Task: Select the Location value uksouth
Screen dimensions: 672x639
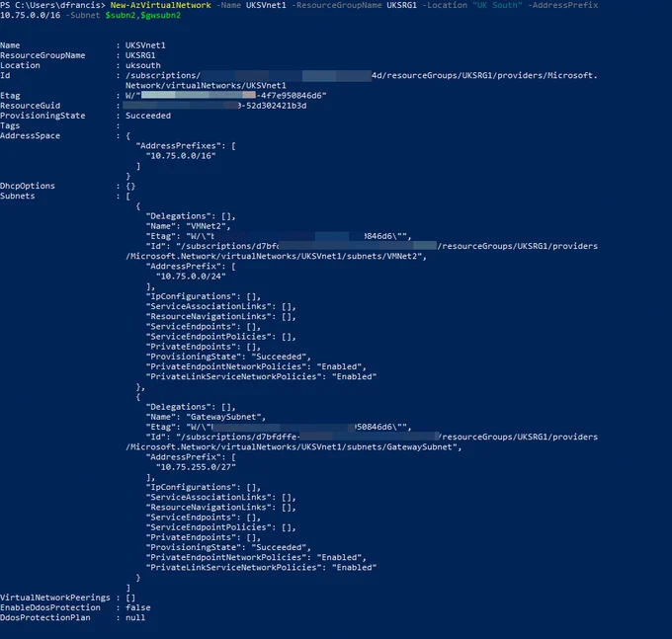Action: click(x=142, y=65)
